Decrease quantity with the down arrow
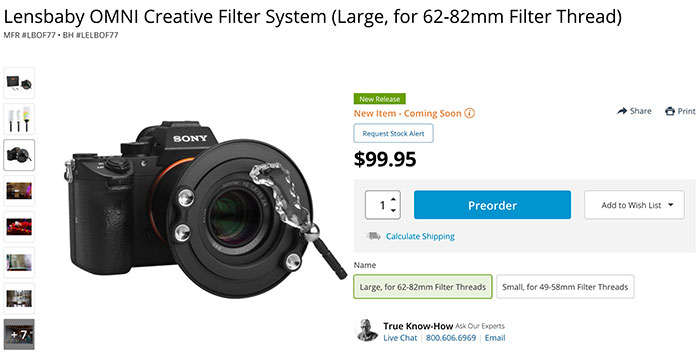Image resolution: width=700 pixels, height=361 pixels. 393,210
